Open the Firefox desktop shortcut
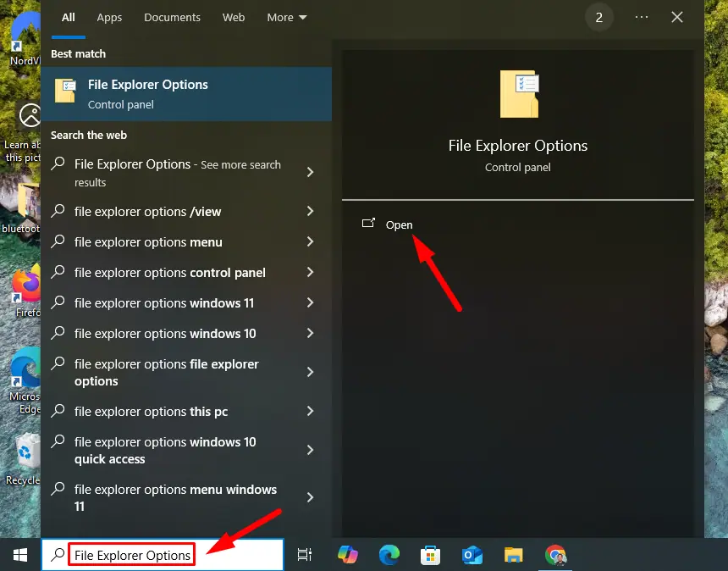This screenshot has height=571, width=728. point(25,291)
